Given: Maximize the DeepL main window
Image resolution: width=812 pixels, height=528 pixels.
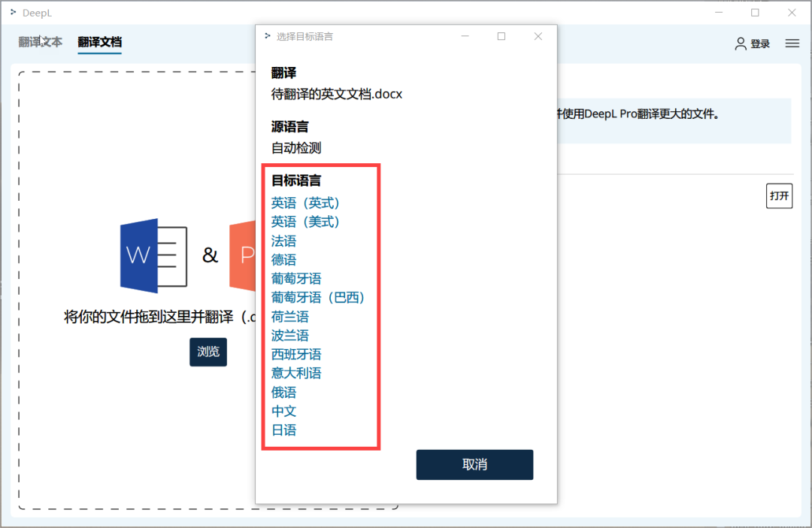Looking at the screenshot, I should click(755, 13).
